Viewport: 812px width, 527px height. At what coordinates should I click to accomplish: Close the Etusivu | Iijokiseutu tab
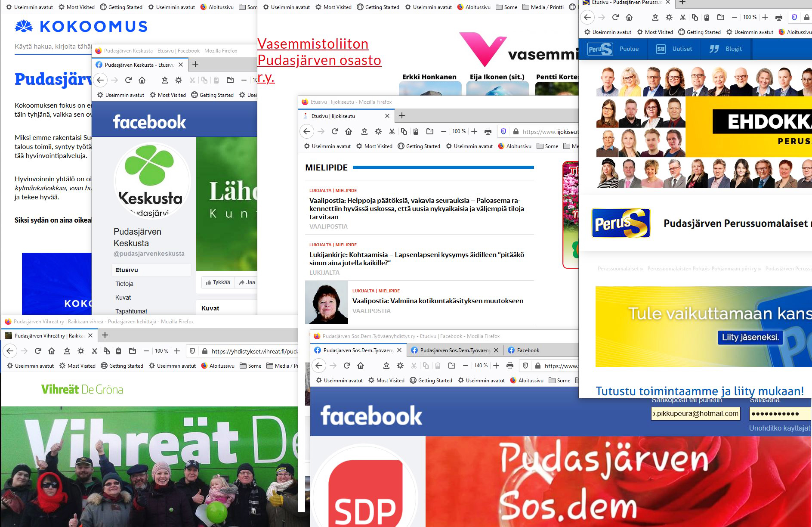pyautogui.click(x=387, y=116)
